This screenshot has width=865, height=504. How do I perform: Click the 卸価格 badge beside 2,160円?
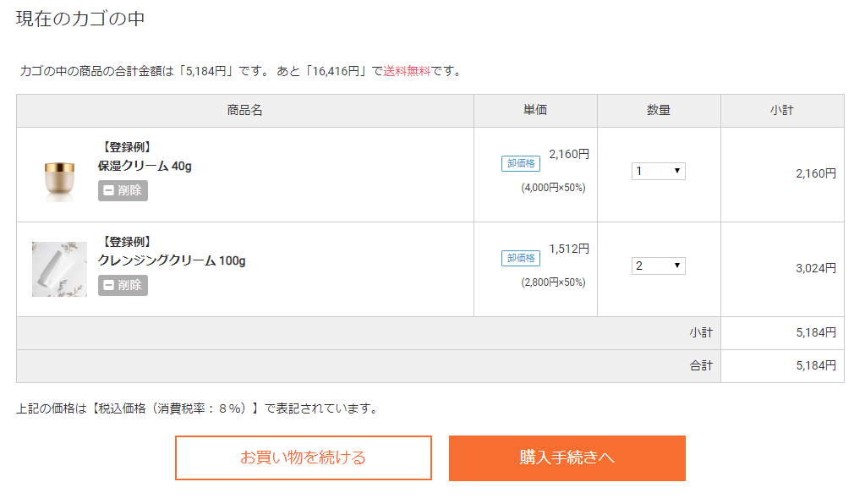(x=521, y=163)
